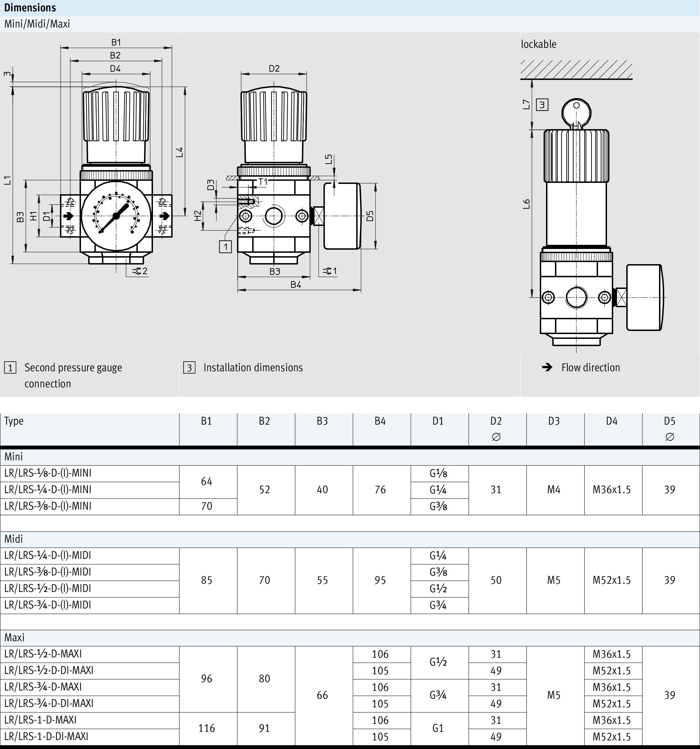Click the boxed 1 callout under side view
This screenshot has width=700, height=749.
coord(225,247)
